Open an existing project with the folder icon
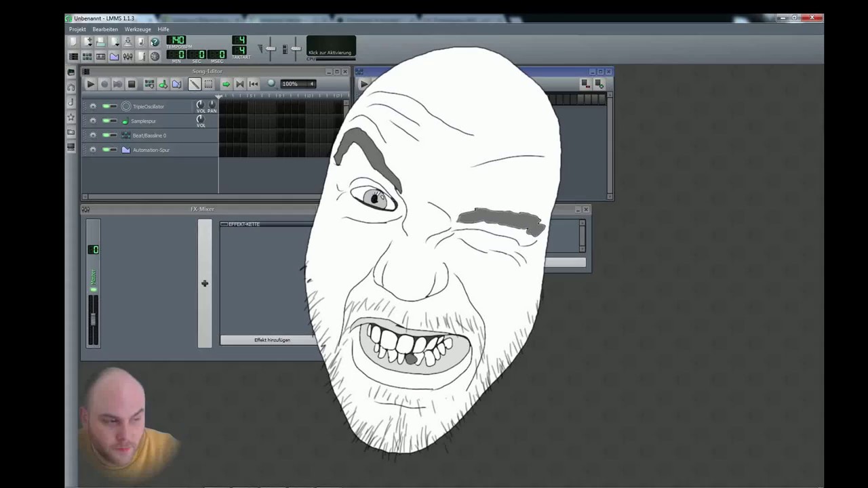This screenshot has height=488, width=868. point(100,42)
